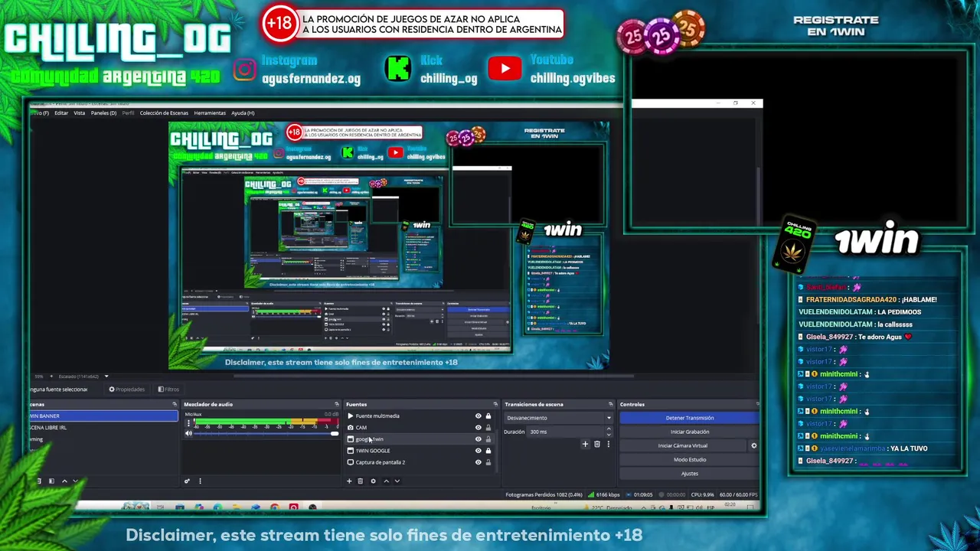Viewport: 980px width, 551px height.
Task: Toggle lock on Fuente multimedia source
Action: [488, 416]
